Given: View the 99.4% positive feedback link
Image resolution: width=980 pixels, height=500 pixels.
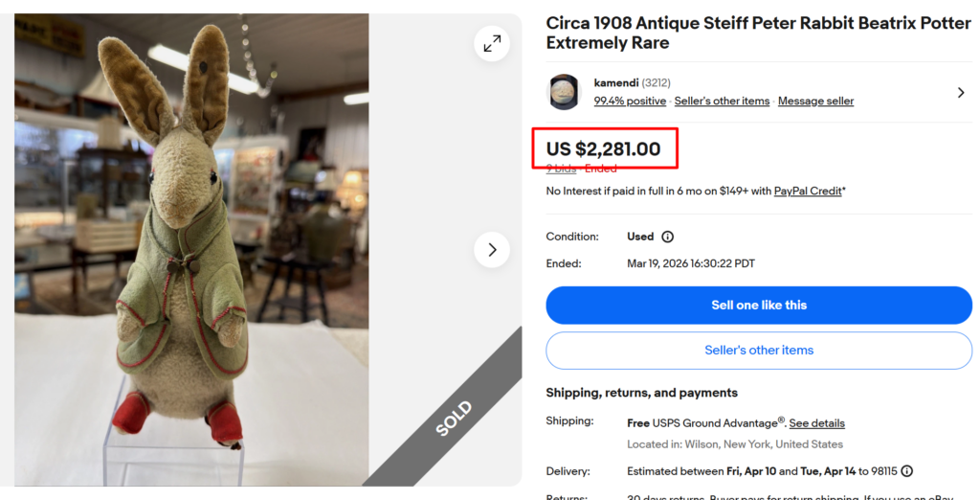Looking at the screenshot, I should 630,102.
